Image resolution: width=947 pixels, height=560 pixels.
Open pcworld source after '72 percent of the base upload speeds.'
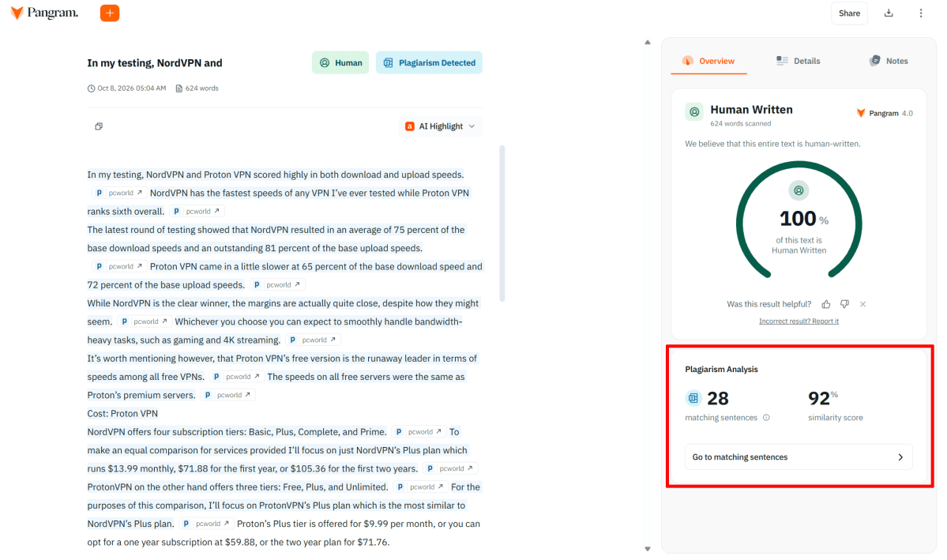click(x=277, y=284)
